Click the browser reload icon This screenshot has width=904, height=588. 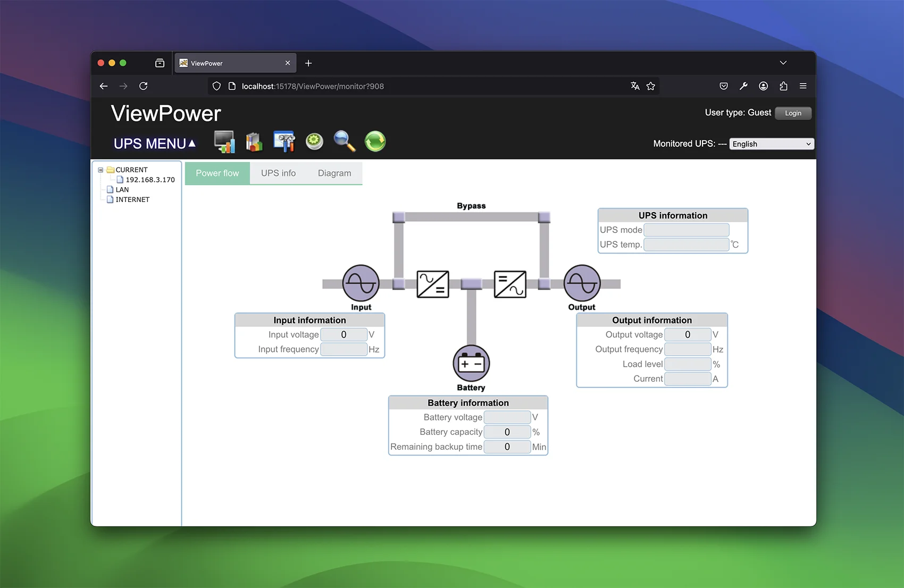144,86
